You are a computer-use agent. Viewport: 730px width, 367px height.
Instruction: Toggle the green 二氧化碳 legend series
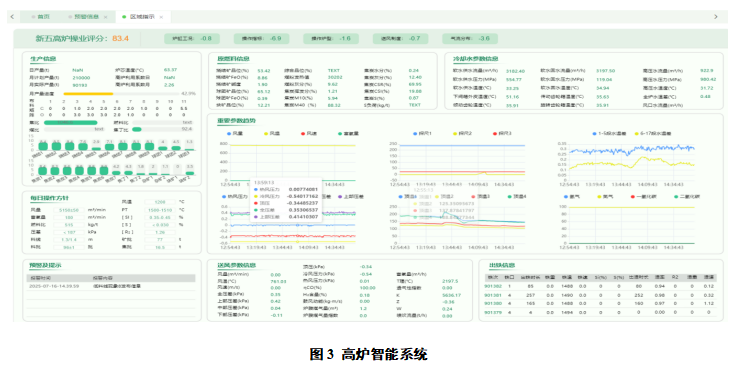click(687, 197)
